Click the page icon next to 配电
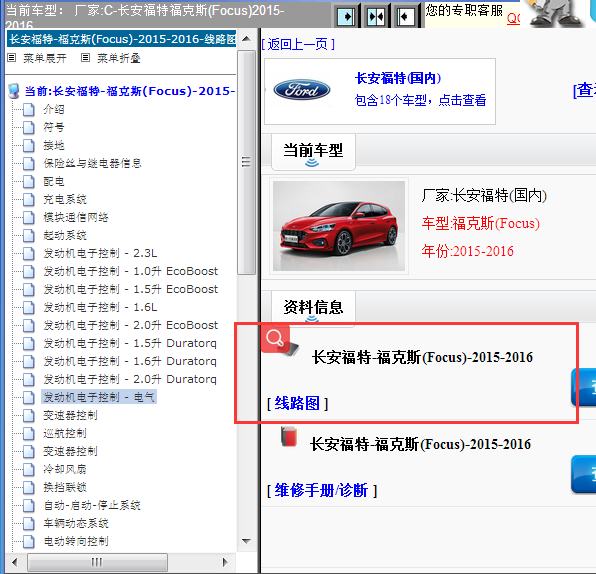Image resolution: width=596 pixels, height=574 pixels. coord(29,181)
